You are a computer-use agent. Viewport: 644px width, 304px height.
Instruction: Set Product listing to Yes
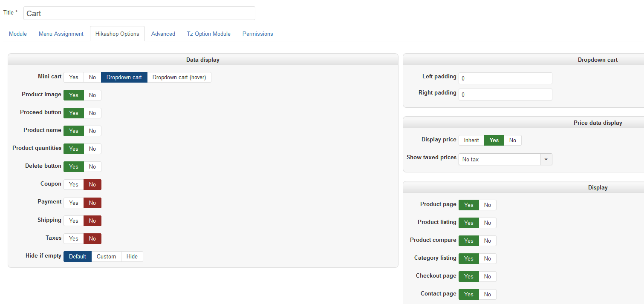point(469,223)
